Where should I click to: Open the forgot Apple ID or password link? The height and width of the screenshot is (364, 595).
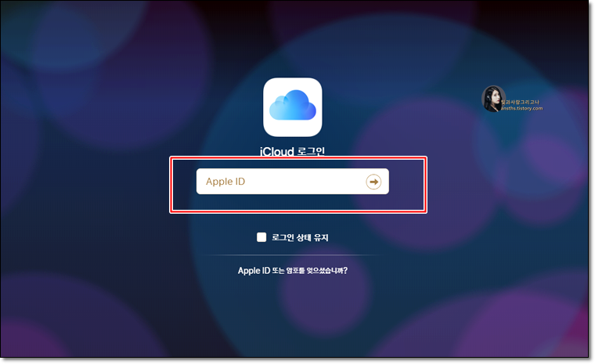tap(293, 271)
